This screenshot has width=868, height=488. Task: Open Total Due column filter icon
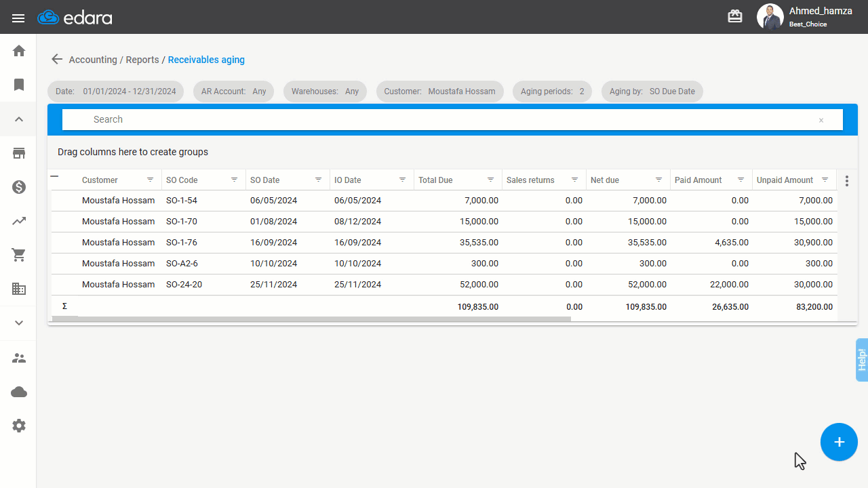491,180
